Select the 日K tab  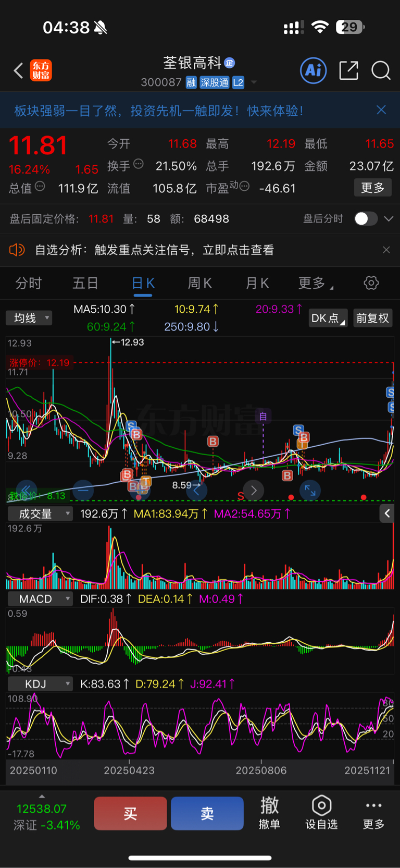tap(143, 283)
